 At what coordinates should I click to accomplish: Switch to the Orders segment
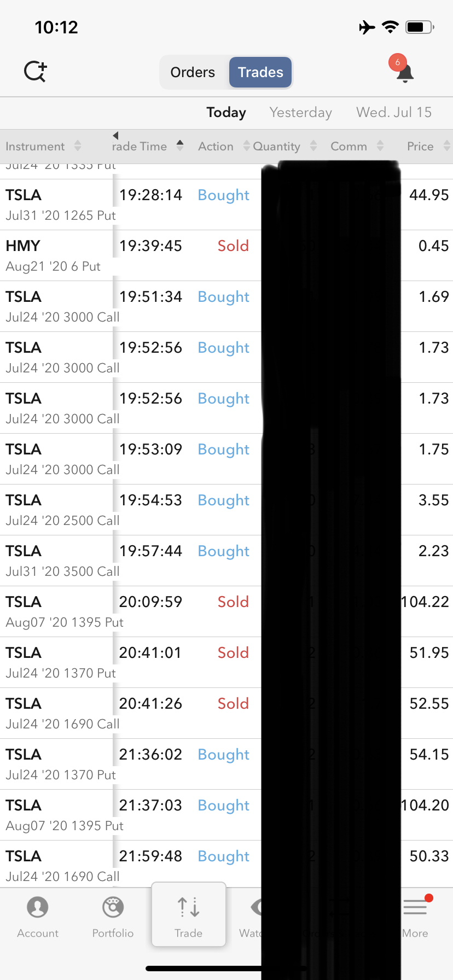193,72
